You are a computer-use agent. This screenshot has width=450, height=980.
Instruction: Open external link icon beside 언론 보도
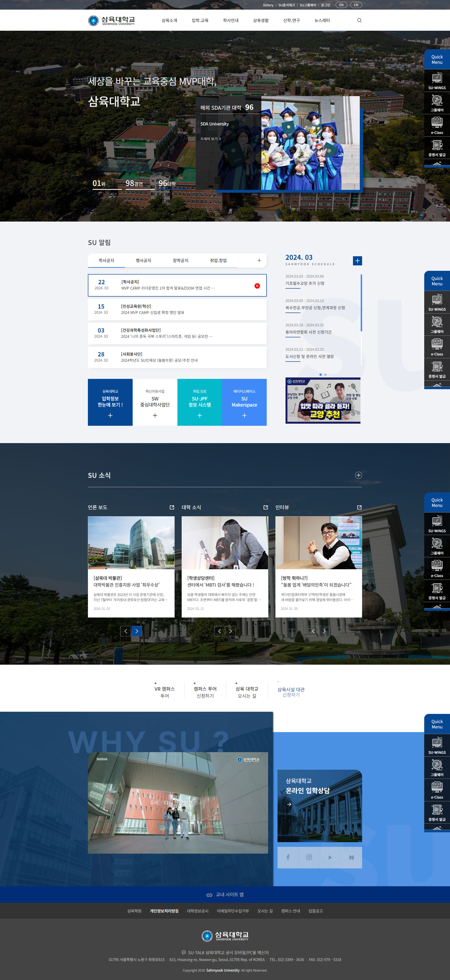click(172, 507)
